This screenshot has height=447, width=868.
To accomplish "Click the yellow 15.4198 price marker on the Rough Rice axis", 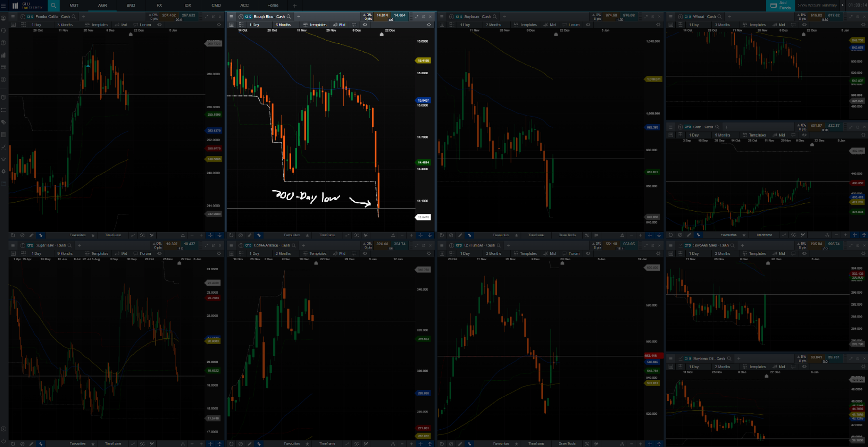I will 423,61.
